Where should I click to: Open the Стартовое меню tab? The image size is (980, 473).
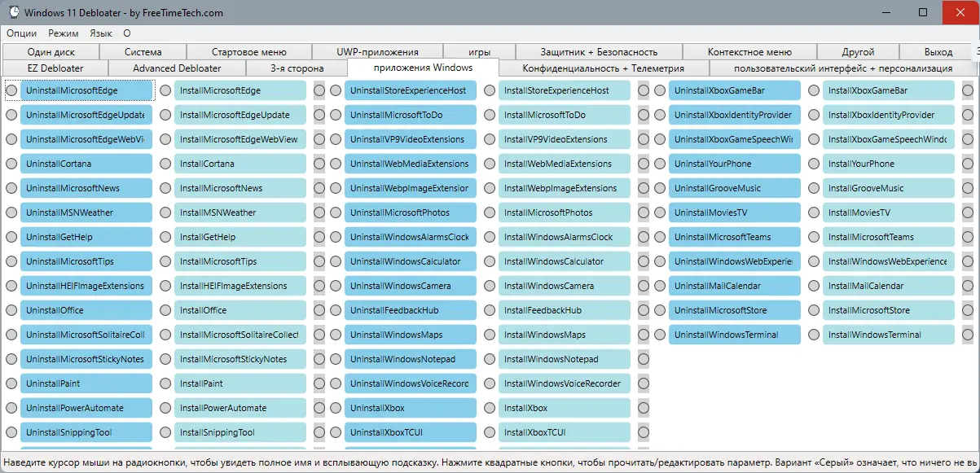click(248, 51)
